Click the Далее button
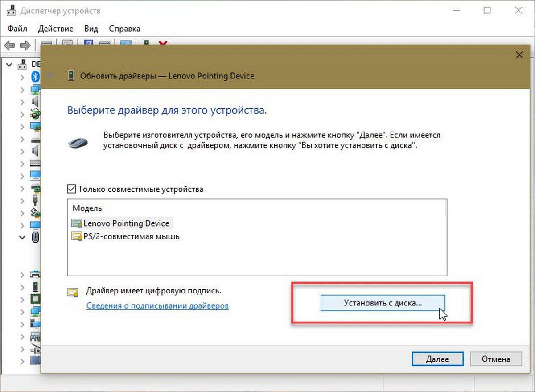This screenshot has height=392, width=535. click(437, 359)
